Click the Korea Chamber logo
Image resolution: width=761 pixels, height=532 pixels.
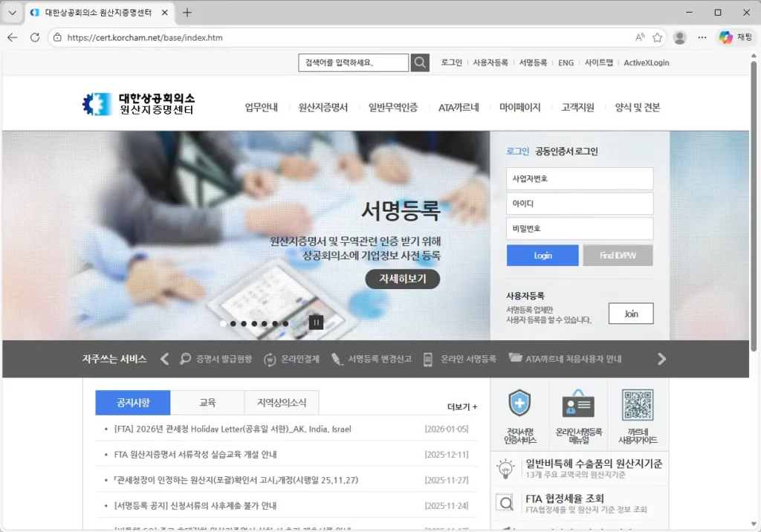[139, 104]
